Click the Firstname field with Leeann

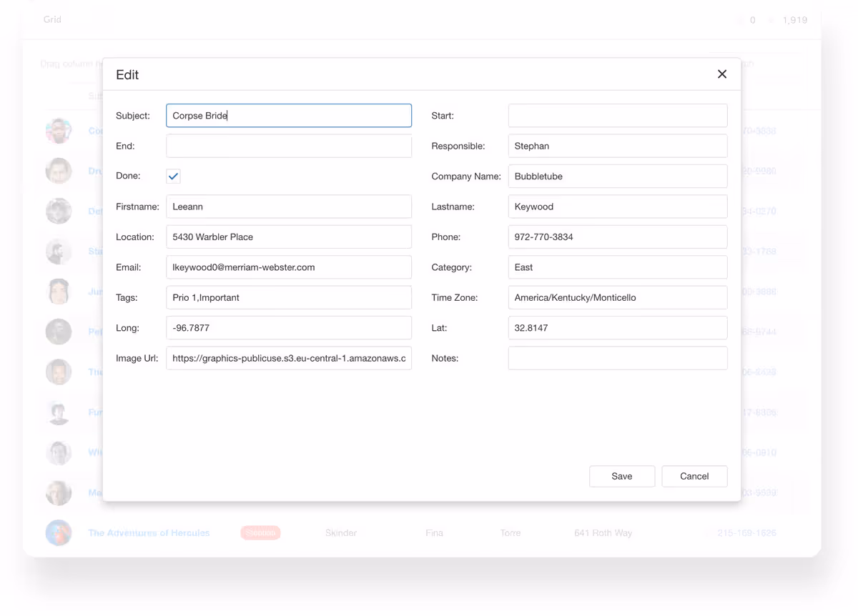point(289,207)
